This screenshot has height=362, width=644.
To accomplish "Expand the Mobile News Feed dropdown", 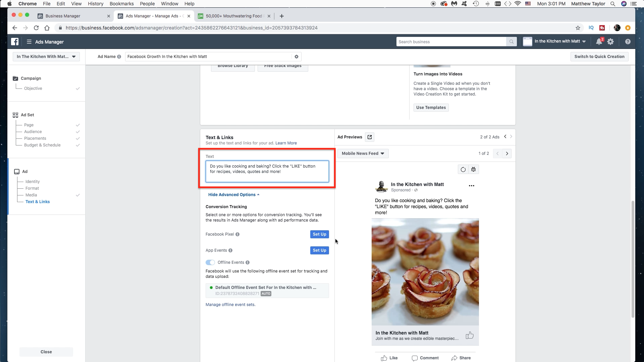I will (363, 154).
